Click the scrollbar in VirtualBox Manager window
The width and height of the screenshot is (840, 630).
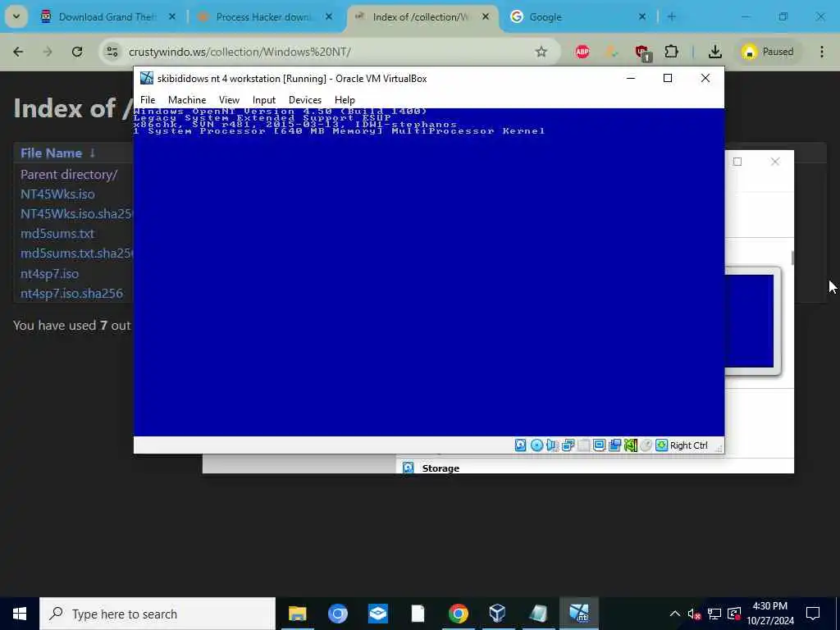792,258
